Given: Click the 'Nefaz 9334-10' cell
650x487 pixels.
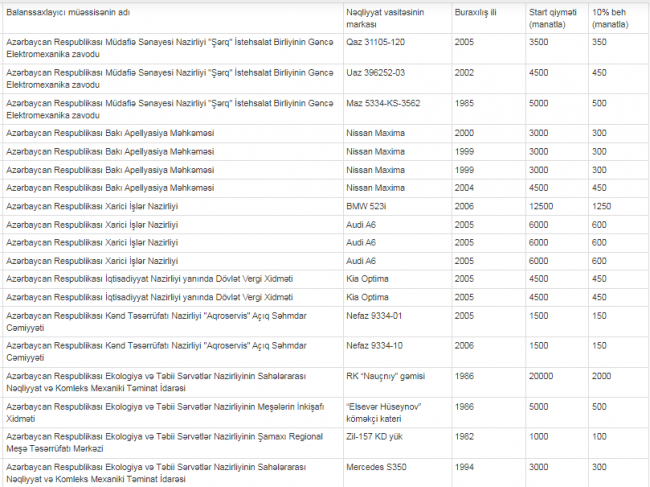Looking at the screenshot, I should (397, 352).
